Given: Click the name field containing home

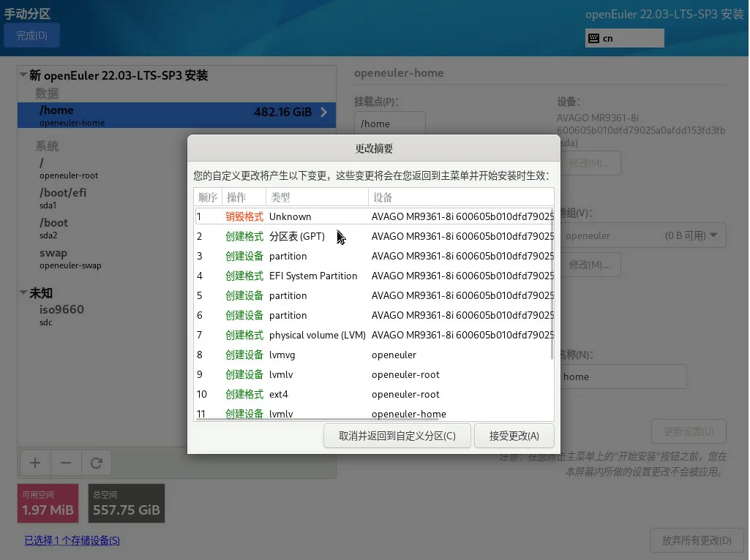Looking at the screenshot, I should [623, 377].
